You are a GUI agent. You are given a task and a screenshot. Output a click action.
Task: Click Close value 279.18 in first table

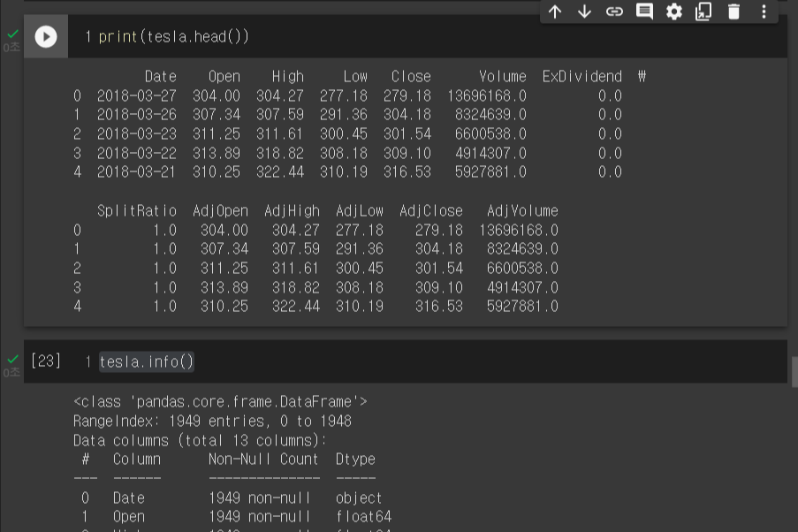coord(407,95)
